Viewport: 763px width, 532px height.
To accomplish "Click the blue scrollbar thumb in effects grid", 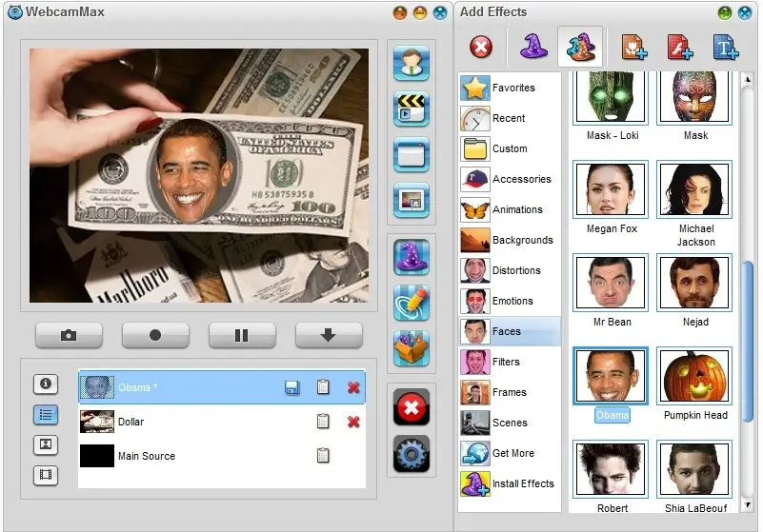I will 748,341.
